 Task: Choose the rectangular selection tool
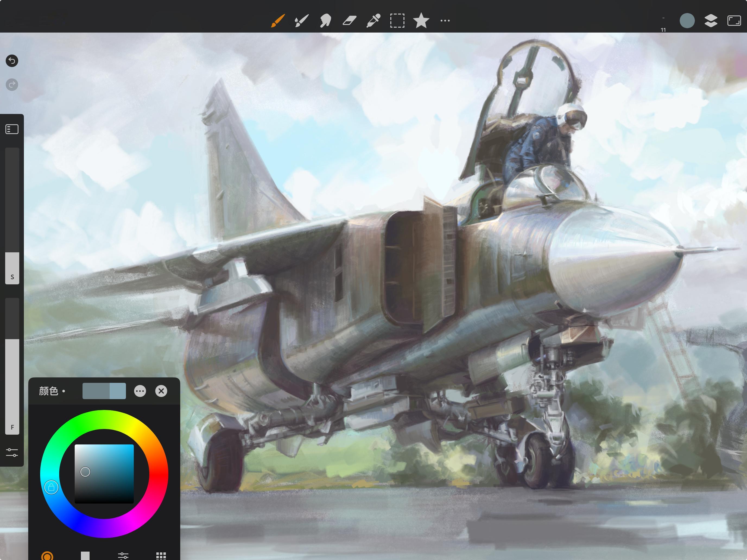pyautogui.click(x=397, y=21)
